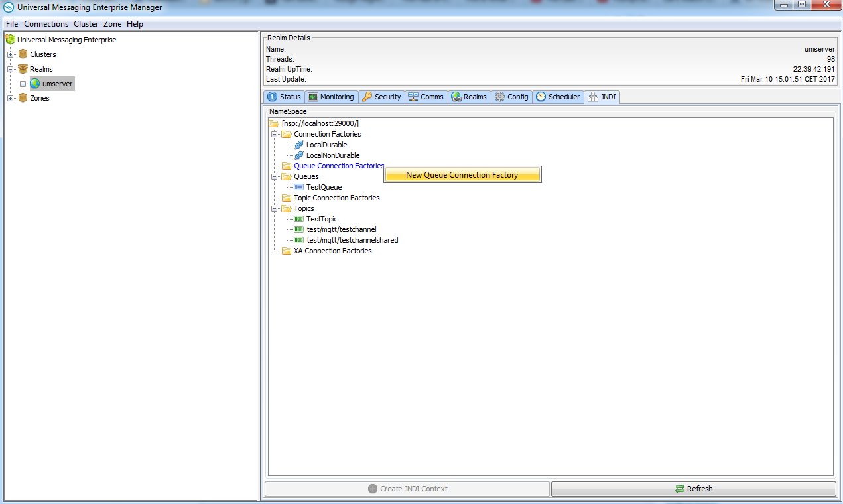Click the Realms node box icon

tap(23, 69)
